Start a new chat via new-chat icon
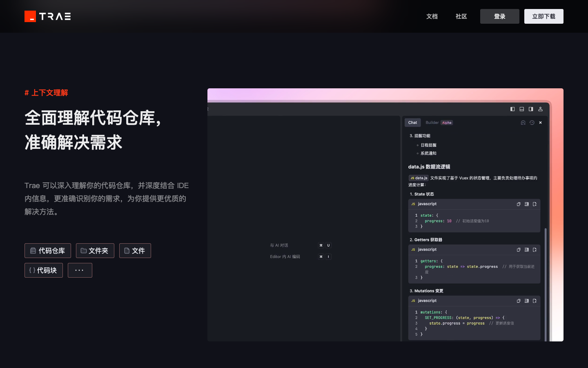 [x=523, y=123]
